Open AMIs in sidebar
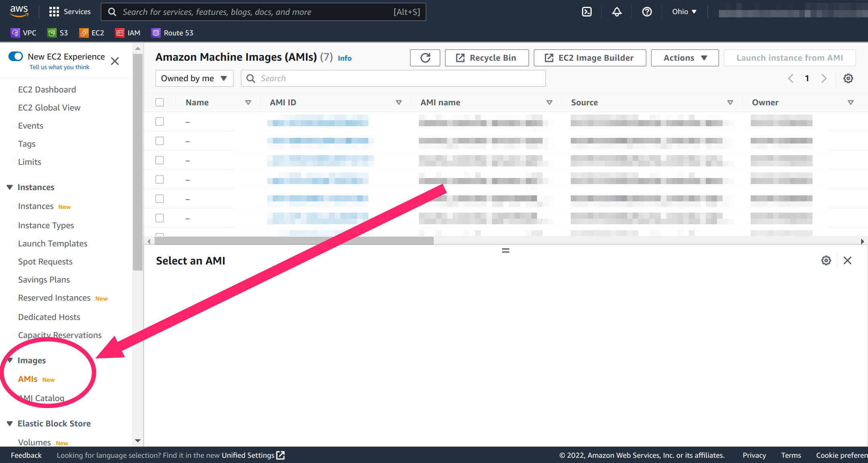 [x=28, y=379]
